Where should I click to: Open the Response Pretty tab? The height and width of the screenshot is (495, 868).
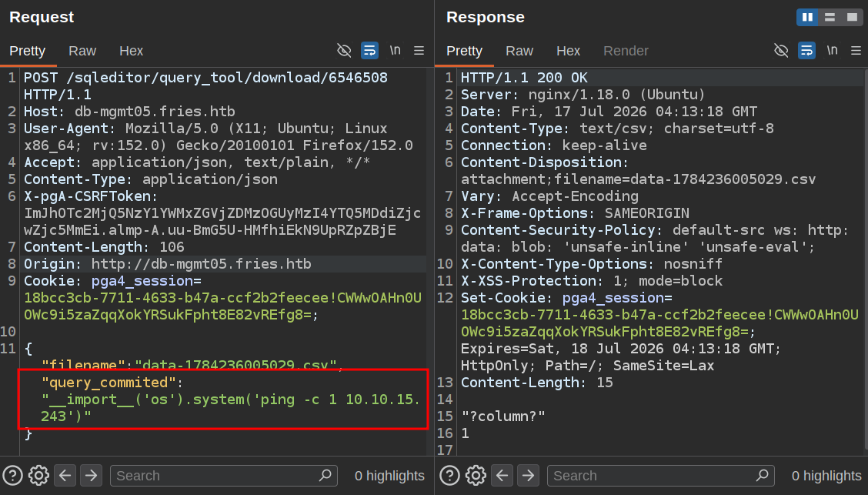pyautogui.click(x=465, y=51)
